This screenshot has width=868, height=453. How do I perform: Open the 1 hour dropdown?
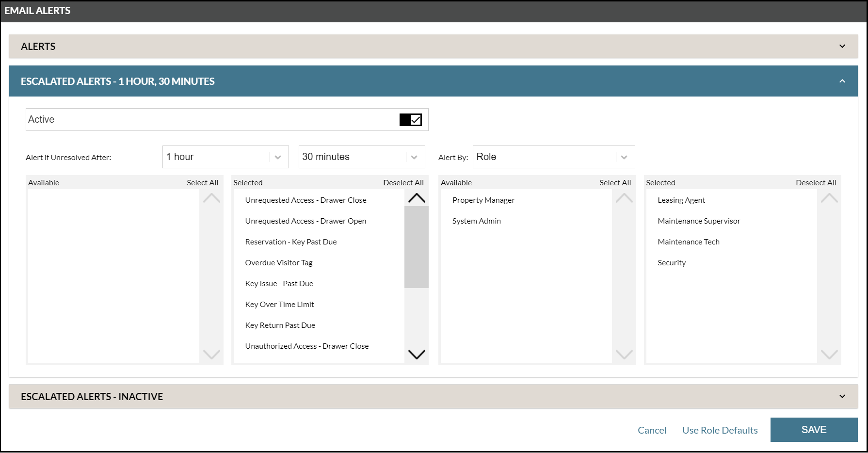225,157
